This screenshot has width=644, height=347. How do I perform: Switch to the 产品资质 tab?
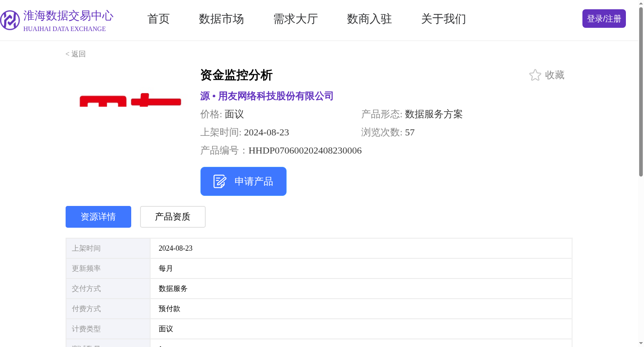(x=173, y=217)
